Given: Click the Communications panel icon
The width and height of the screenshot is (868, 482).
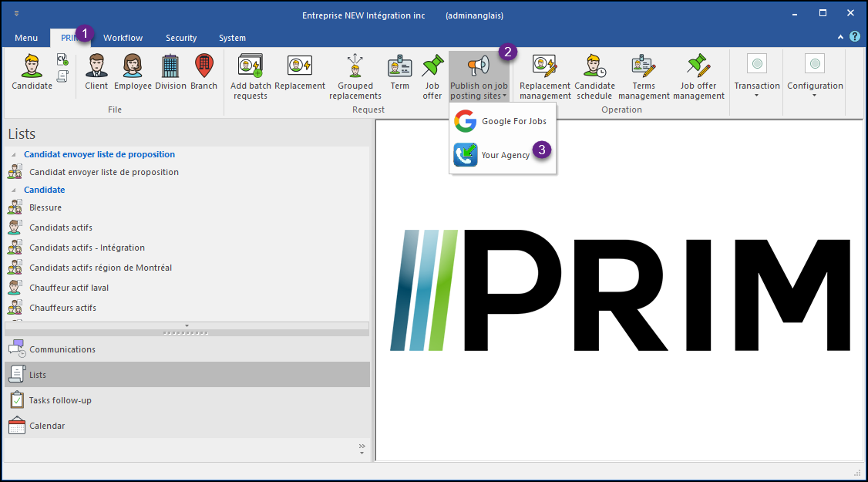Looking at the screenshot, I should click(17, 349).
